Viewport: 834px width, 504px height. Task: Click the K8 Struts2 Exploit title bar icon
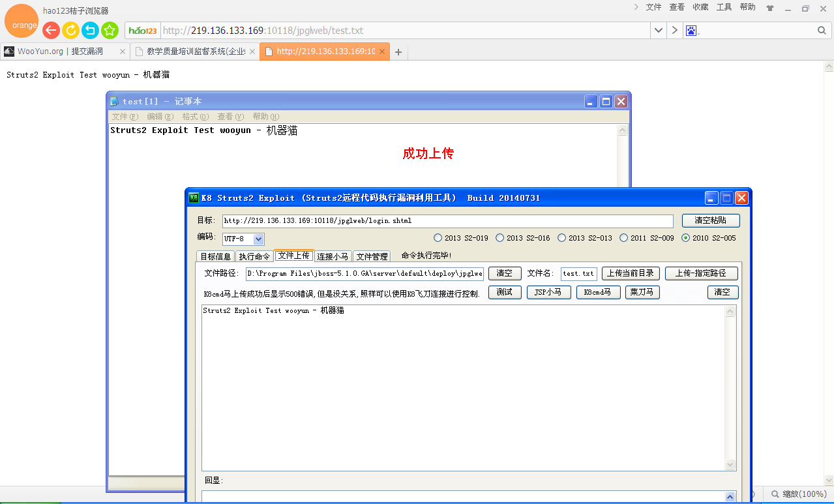194,198
